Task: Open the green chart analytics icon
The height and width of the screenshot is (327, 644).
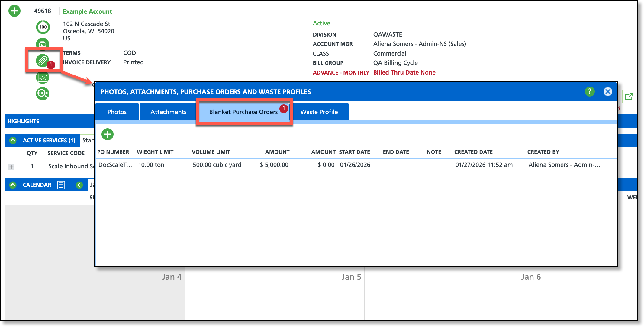Action: coord(43,78)
